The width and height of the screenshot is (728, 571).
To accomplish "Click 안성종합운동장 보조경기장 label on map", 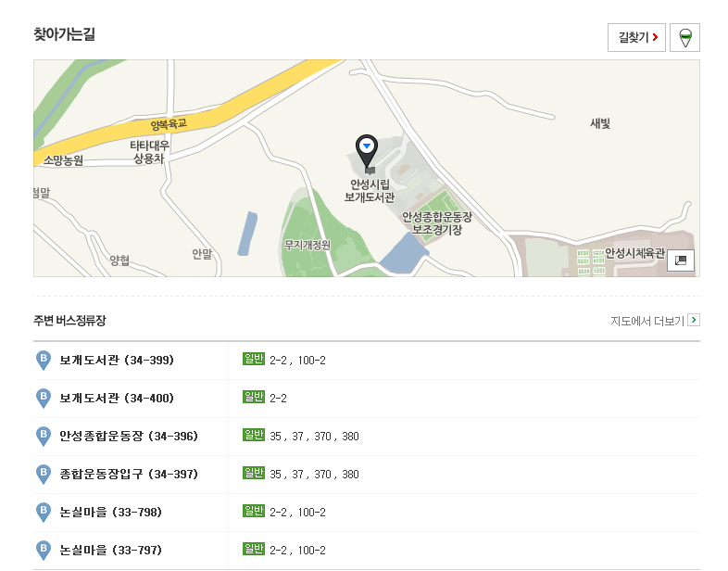I will [x=436, y=222].
